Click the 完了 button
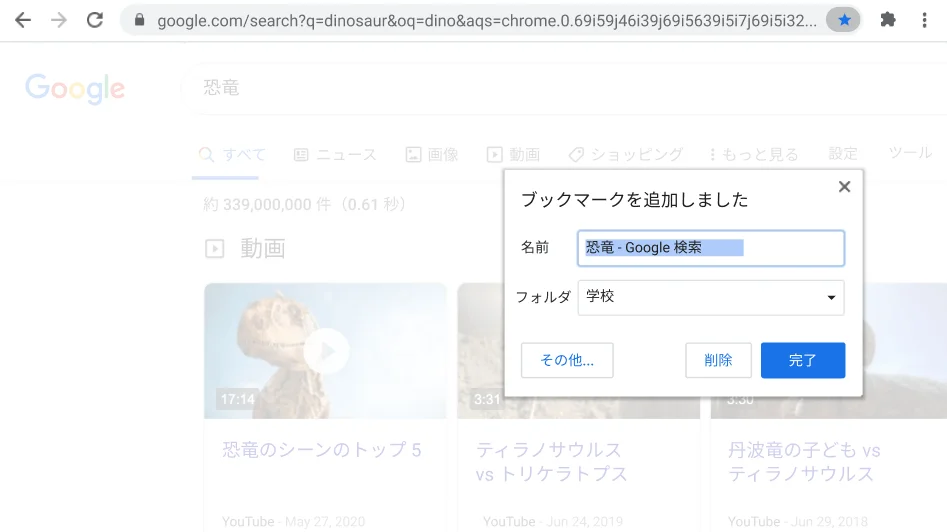This screenshot has width=947, height=532. pyautogui.click(x=802, y=360)
